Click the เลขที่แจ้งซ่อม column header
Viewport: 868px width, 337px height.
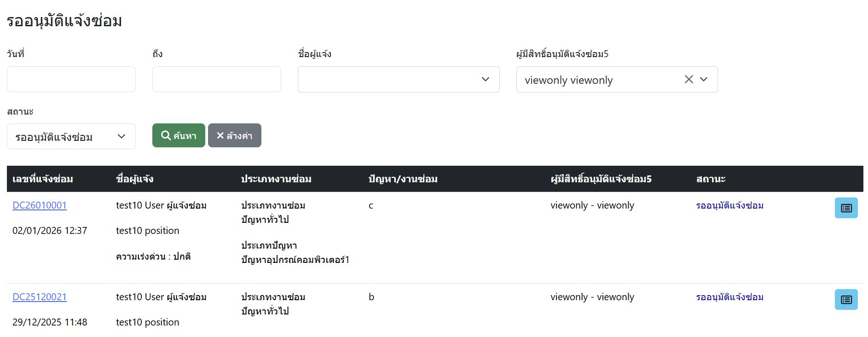point(43,179)
